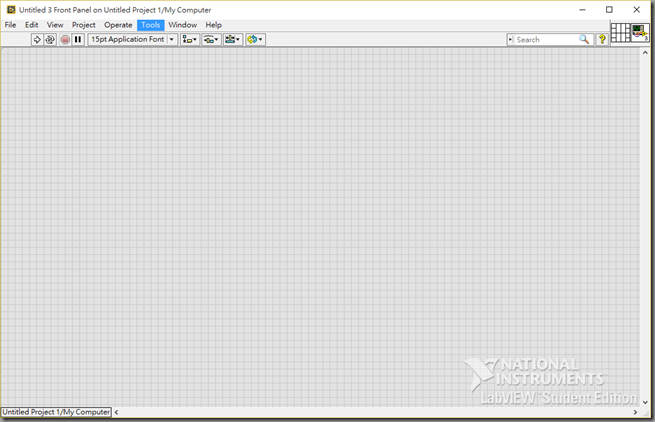Open the Help menu
Screen dimensions: 655x422
[213, 25]
